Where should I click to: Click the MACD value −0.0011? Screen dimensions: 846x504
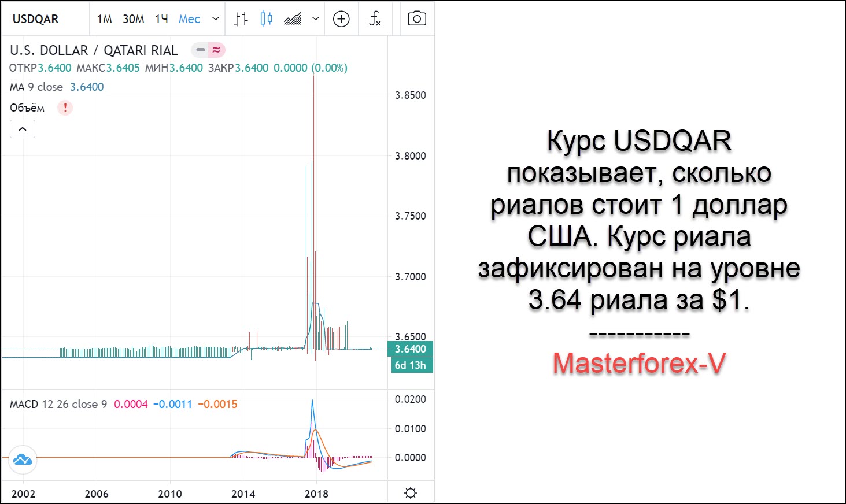pos(172,404)
